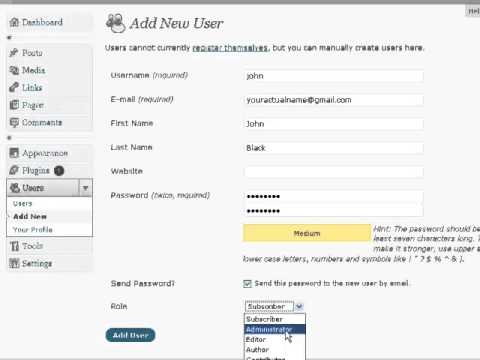Screen dimensions: 480x360
Task: Open the Help tab at top right
Action: tap(473, 11)
